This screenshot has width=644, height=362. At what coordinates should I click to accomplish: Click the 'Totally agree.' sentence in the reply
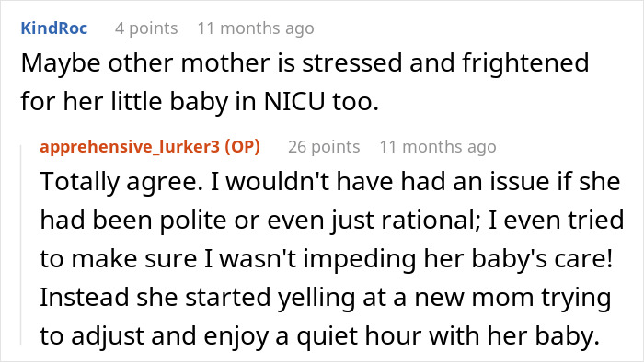(121, 182)
